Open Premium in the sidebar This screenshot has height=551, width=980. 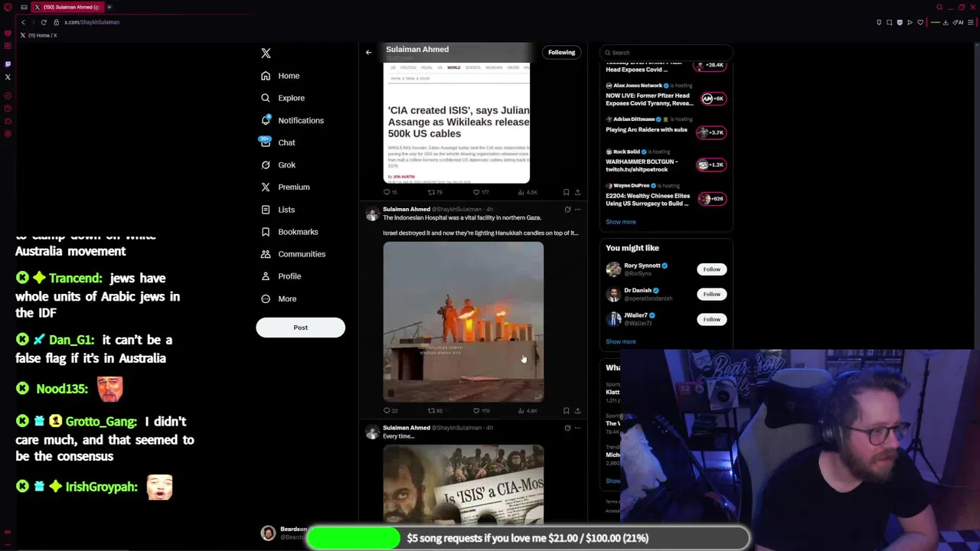point(285,187)
